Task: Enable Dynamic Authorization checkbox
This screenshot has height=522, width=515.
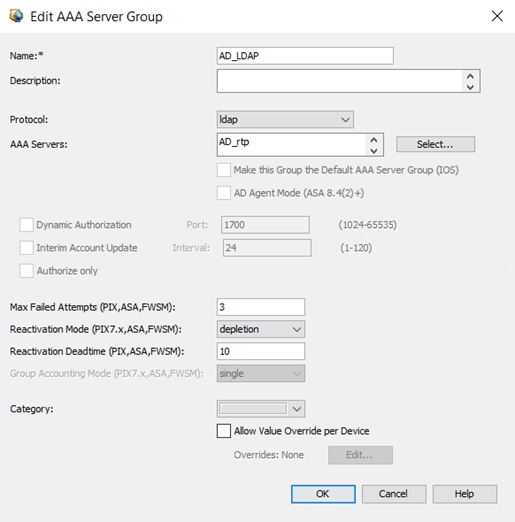Action: click(x=26, y=225)
